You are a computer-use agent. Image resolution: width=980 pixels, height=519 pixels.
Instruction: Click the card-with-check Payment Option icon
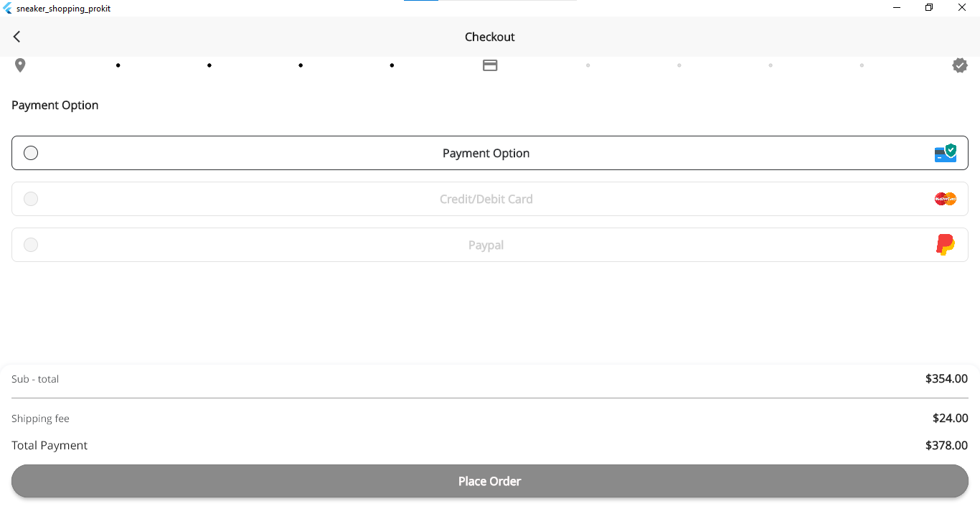point(945,153)
